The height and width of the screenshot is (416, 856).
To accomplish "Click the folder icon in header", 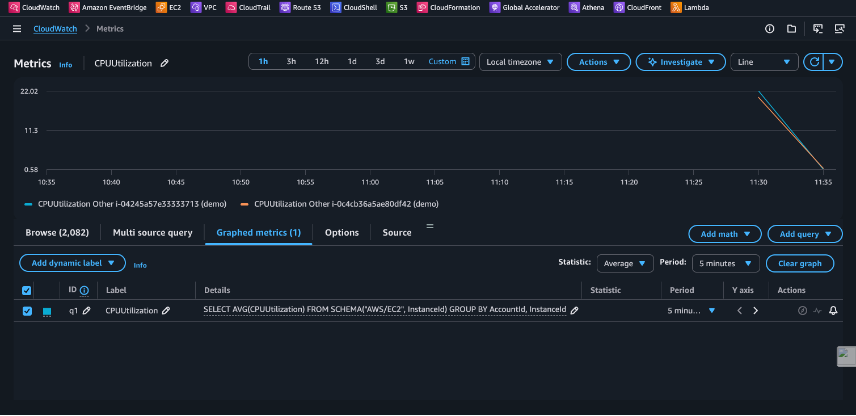I will click(791, 29).
